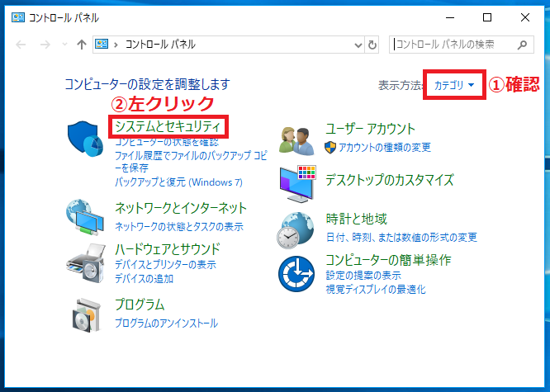
Task: Select デバイスの追加 link
Action: click(145, 278)
